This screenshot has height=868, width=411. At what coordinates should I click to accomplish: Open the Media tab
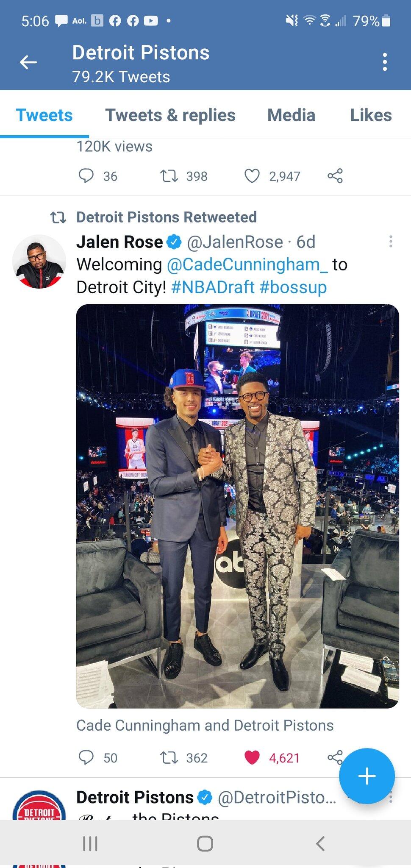coord(292,115)
